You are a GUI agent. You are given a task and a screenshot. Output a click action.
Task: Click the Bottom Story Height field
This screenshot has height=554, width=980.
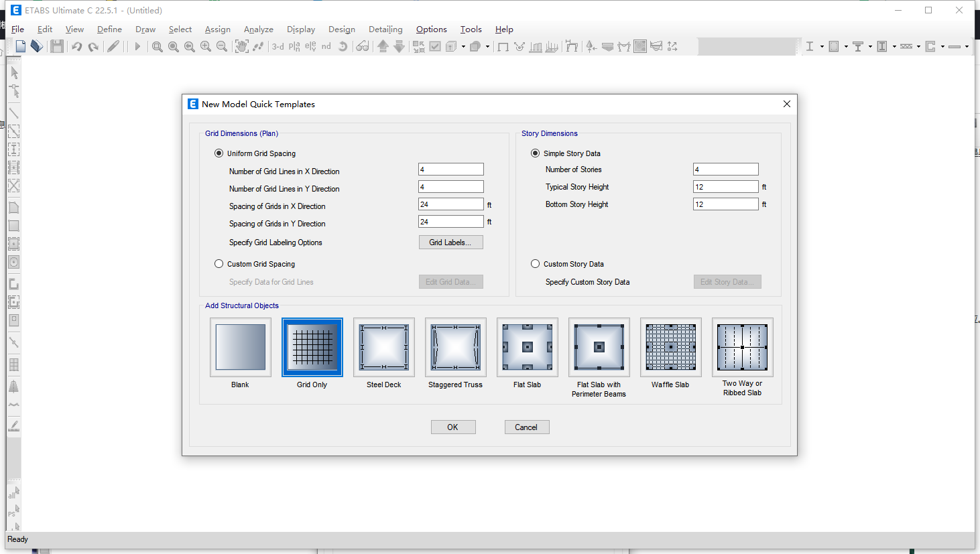pos(726,204)
